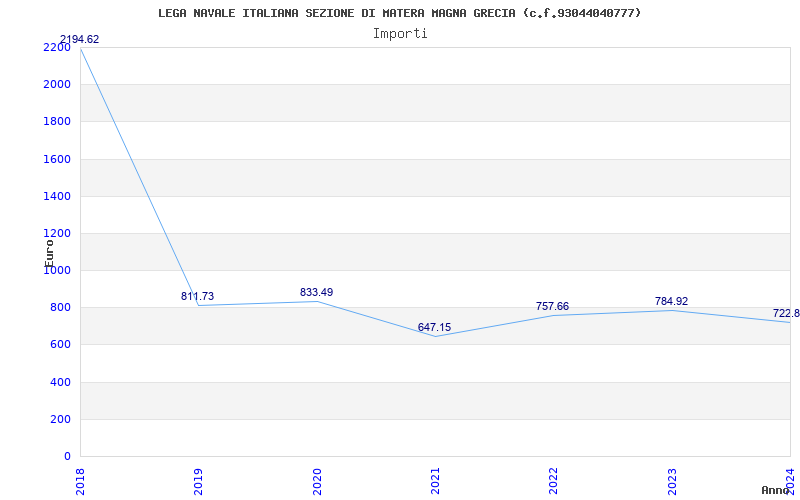The height and width of the screenshot is (500, 800).
Task: Click the Euro axis title
Action: pos(49,253)
